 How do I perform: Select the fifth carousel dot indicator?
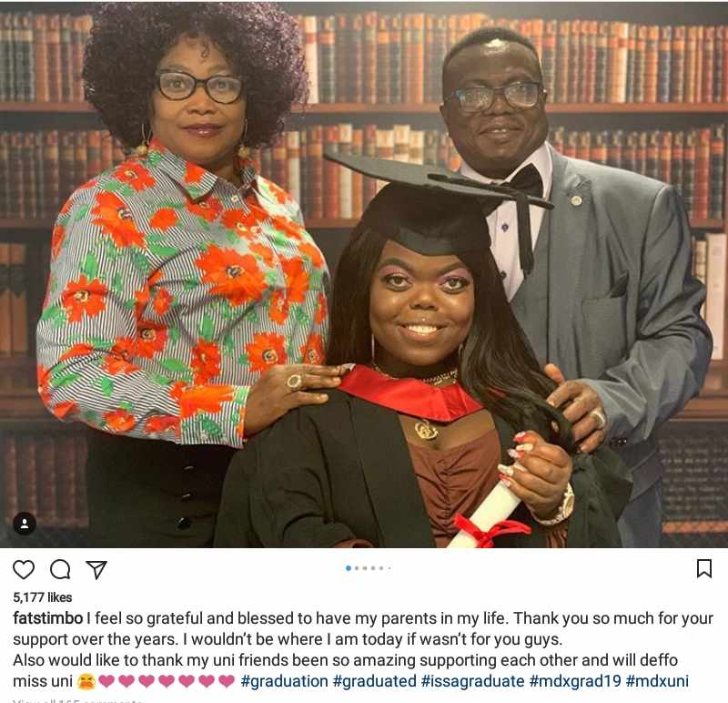(381, 568)
